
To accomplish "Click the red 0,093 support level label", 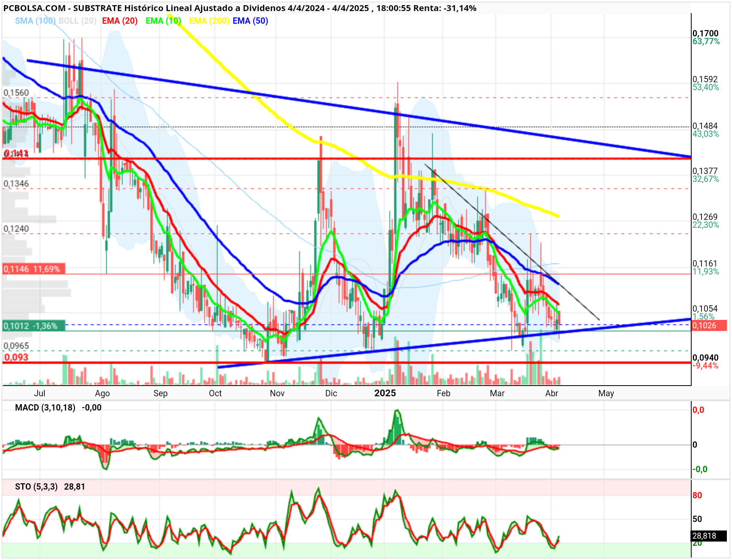I will click(16, 358).
